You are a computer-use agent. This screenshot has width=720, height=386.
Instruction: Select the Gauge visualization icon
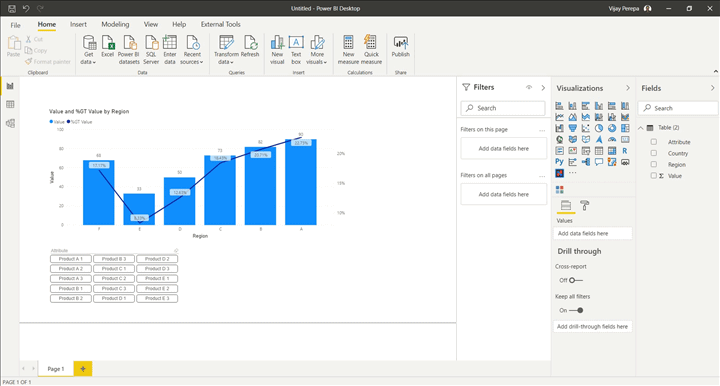click(612, 140)
